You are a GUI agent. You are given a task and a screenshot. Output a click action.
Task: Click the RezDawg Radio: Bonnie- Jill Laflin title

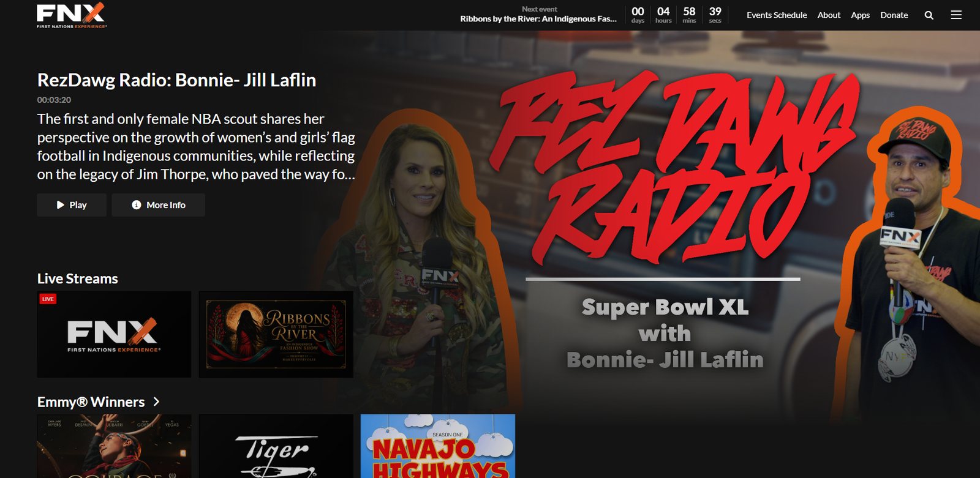click(x=176, y=80)
